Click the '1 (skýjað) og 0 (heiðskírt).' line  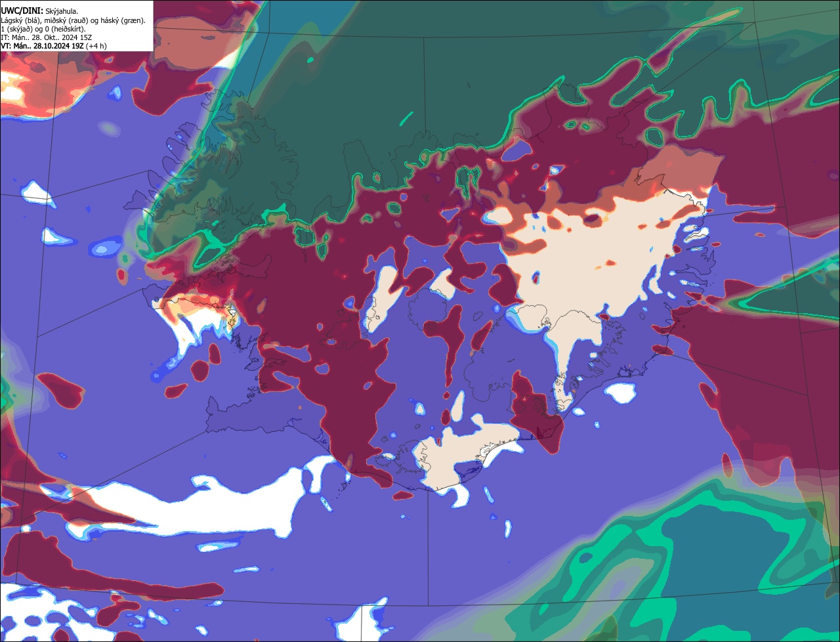pos(43,29)
